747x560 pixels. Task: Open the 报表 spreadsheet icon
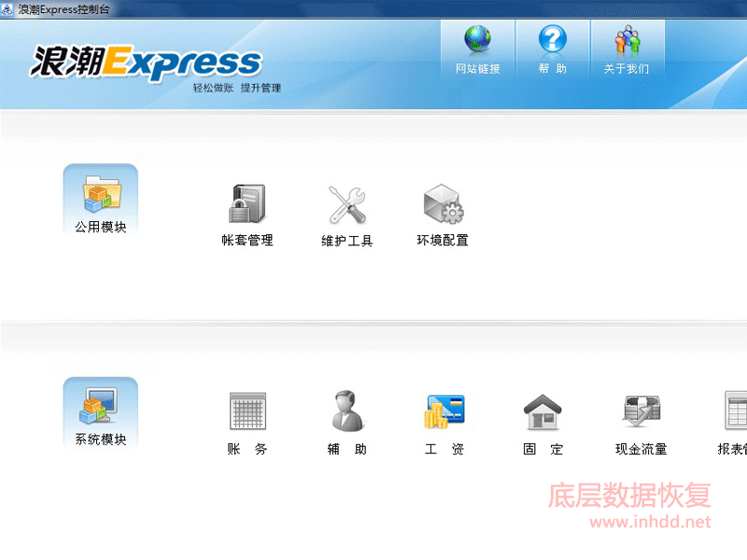(736, 411)
